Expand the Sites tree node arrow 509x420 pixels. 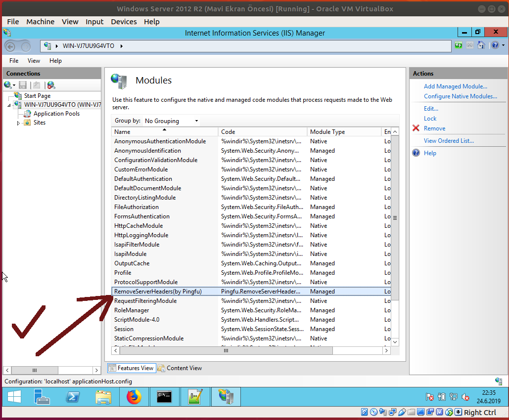pyautogui.click(x=18, y=123)
